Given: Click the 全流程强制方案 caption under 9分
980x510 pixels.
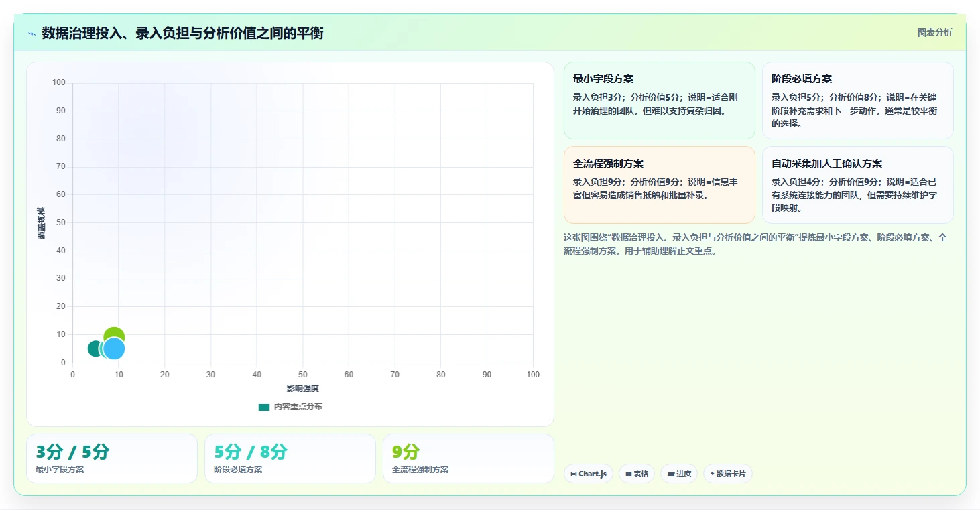Looking at the screenshot, I should click(x=420, y=470).
